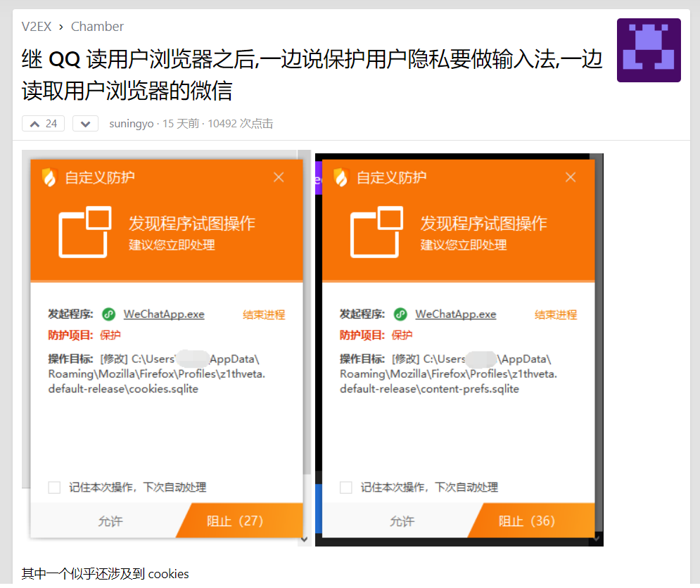Screen dimensions: 700x588
Task: Open WeChatApp.exe link in the left dialog
Action: click(x=164, y=314)
